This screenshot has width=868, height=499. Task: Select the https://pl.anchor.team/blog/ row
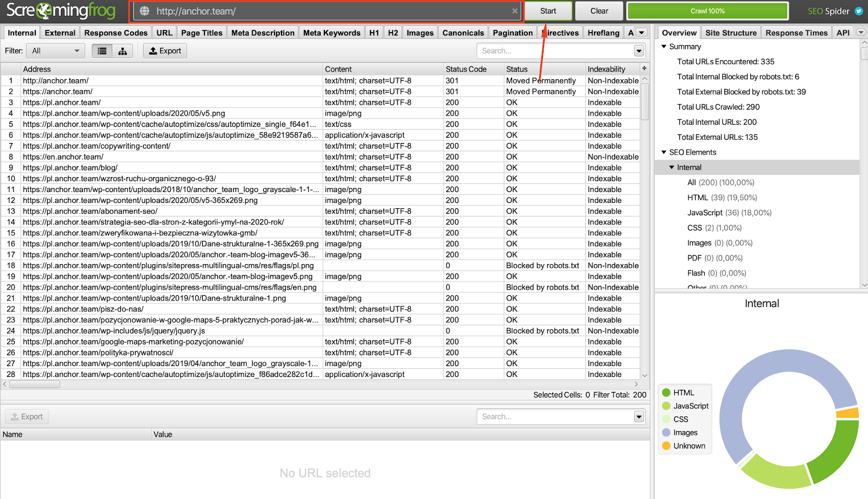click(x=320, y=168)
